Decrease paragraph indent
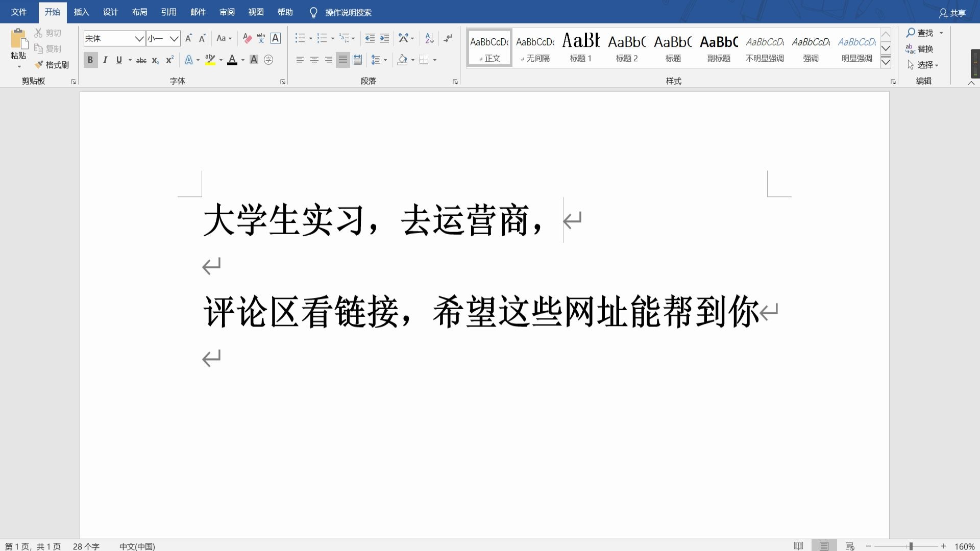The image size is (980, 551). click(370, 38)
